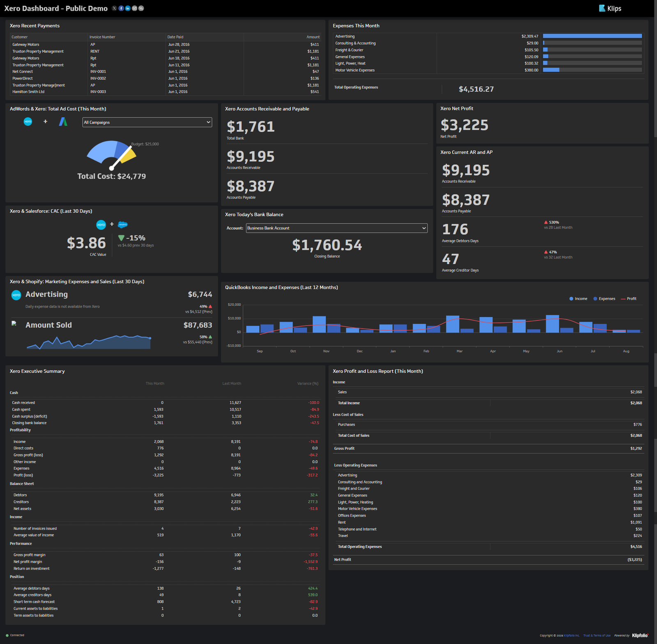Viewport: 657px width, 644px height.
Task: Click Xero logo beside Advertising heading
Action: [x=16, y=295]
